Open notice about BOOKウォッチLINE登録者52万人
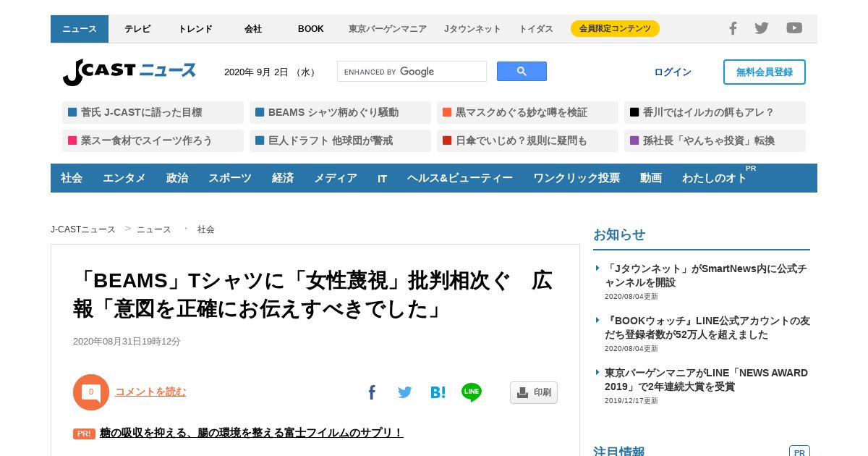The image size is (868, 456). pos(707,327)
